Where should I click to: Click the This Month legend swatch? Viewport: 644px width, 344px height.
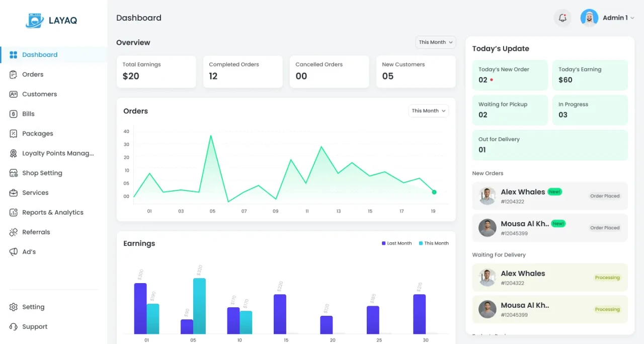click(x=421, y=243)
